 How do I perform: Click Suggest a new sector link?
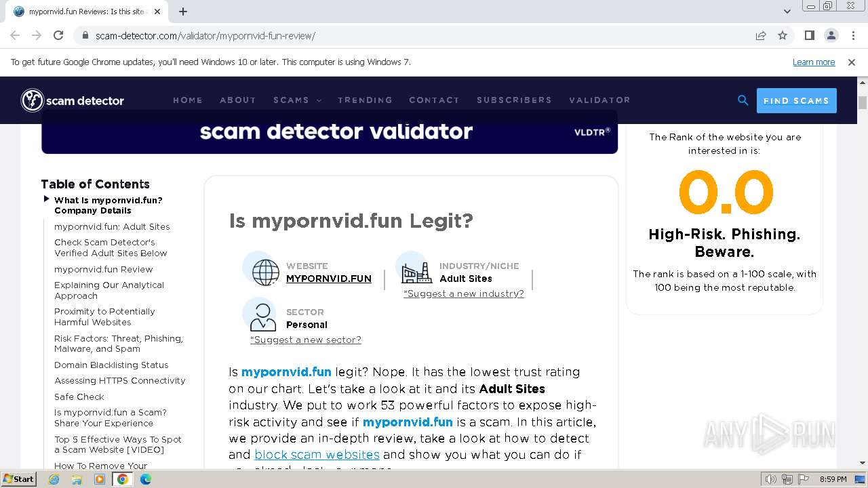[x=306, y=340]
